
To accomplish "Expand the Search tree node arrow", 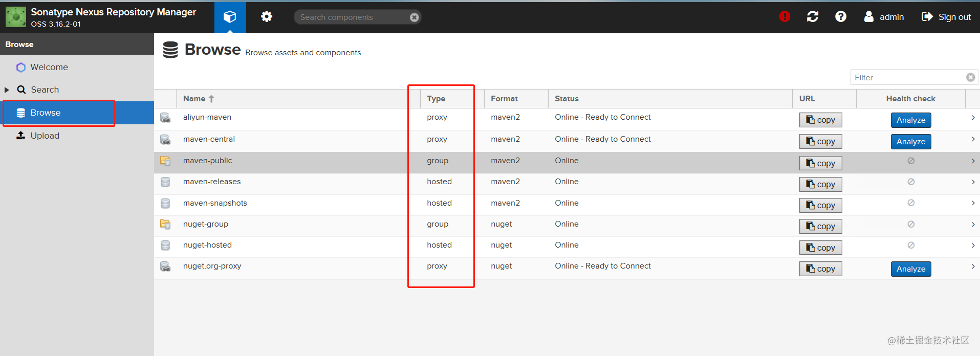I will (x=7, y=90).
